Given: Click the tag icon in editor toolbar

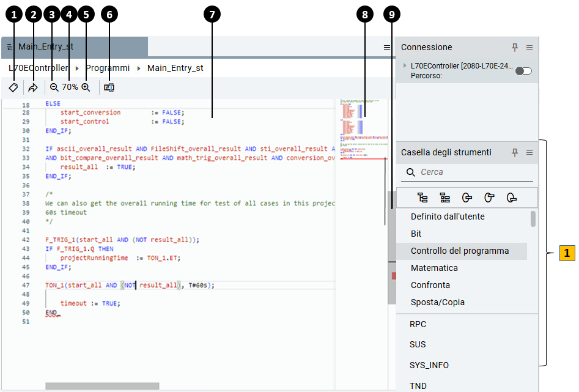Looking at the screenshot, I should [x=13, y=87].
